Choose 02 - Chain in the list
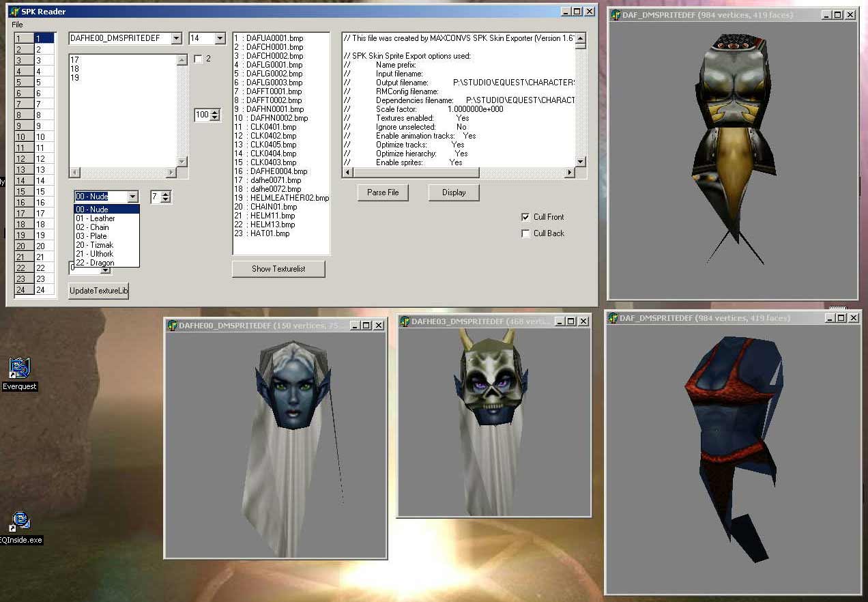 pos(106,227)
